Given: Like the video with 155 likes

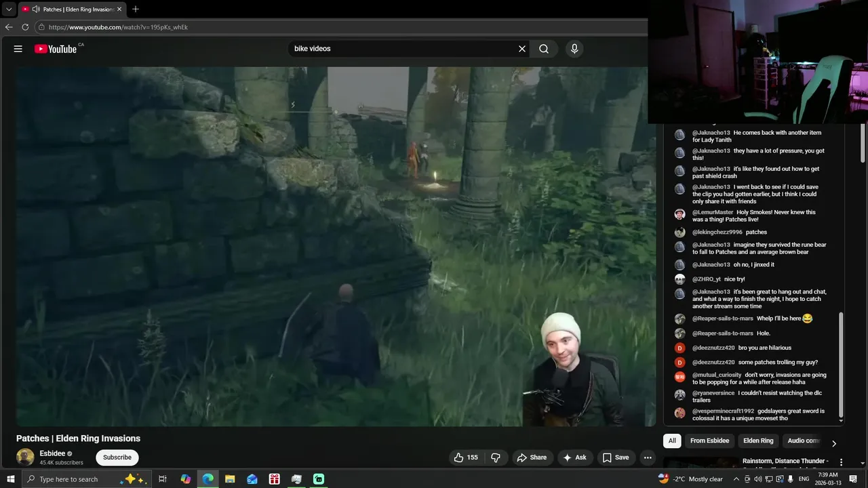Looking at the screenshot, I should pos(467,457).
